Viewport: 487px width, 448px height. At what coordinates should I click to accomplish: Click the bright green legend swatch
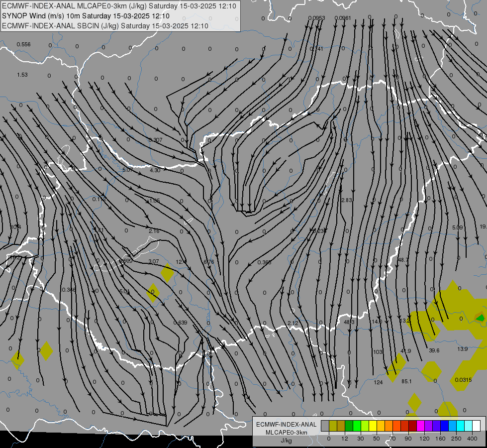pos(357,426)
